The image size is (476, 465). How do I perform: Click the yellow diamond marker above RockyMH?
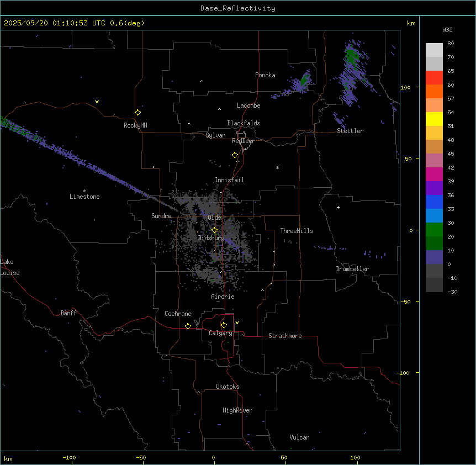[x=137, y=113]
